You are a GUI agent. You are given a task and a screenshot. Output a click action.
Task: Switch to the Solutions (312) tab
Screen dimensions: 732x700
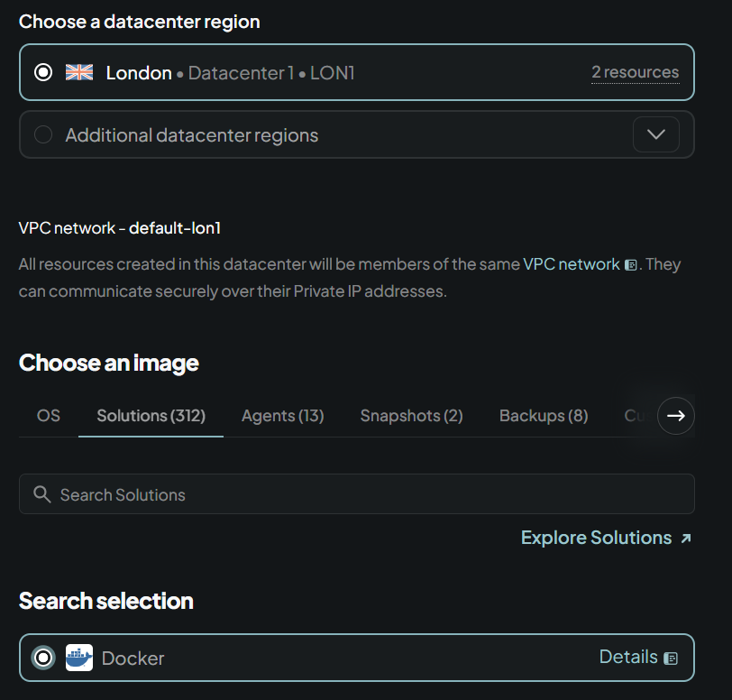coord(151,416)
